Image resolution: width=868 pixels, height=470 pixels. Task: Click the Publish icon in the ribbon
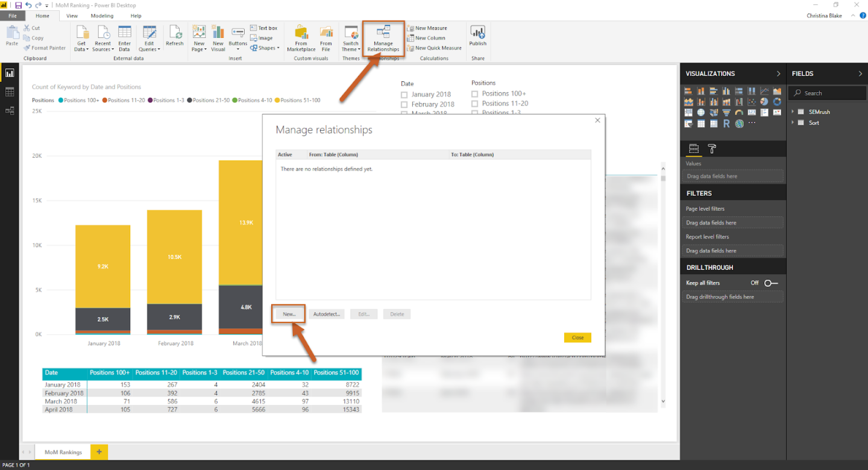click(x=477, y=36)
